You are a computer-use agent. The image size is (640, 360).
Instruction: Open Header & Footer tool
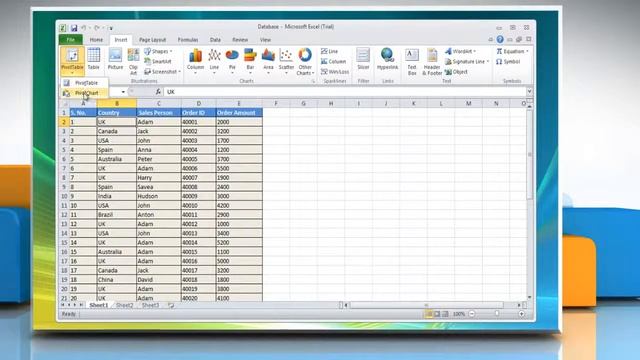point(432,61)
